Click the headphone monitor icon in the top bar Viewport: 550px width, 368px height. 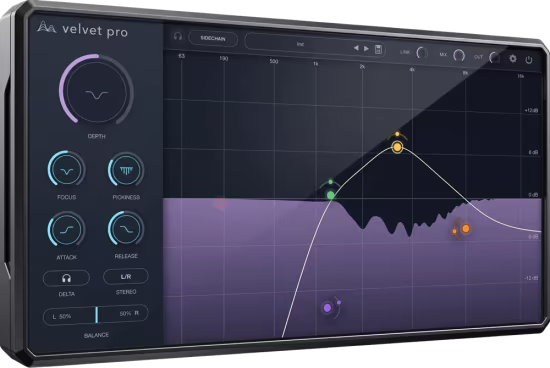click(178, 36)
